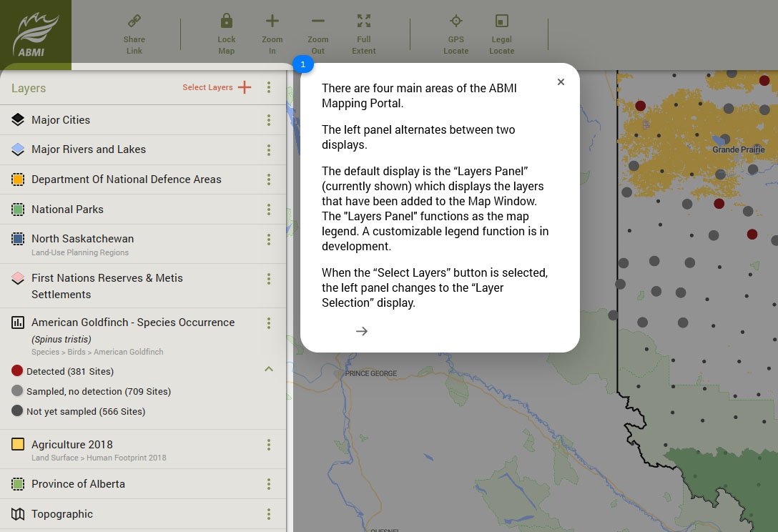Select the Agriculture 2018 layer label
This screenshot has height=532, width=778.
pyautogui.click(x=72, y=444)
